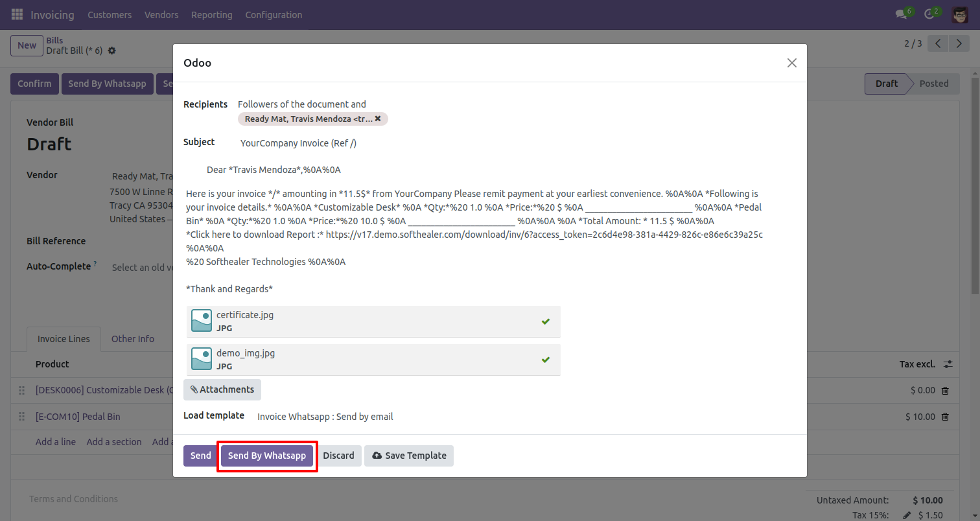
Task: Remove the Travis Mendoza recipient tag
Action: click(378, 119)
